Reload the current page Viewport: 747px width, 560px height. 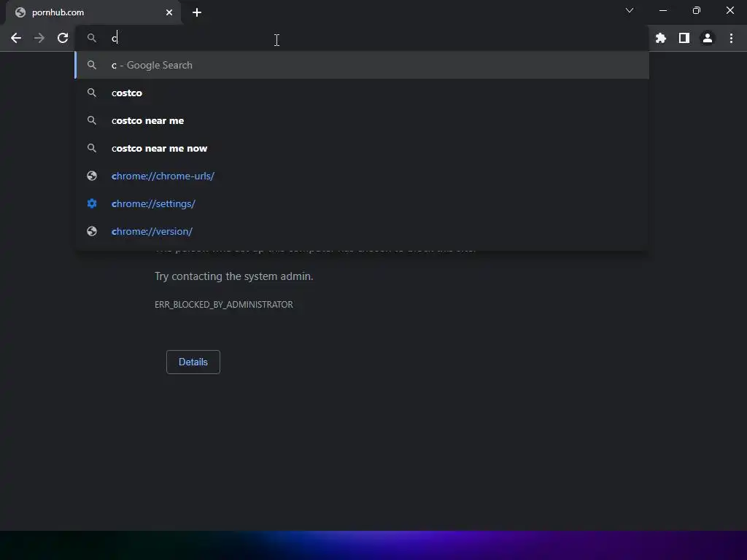click(63, 38)
